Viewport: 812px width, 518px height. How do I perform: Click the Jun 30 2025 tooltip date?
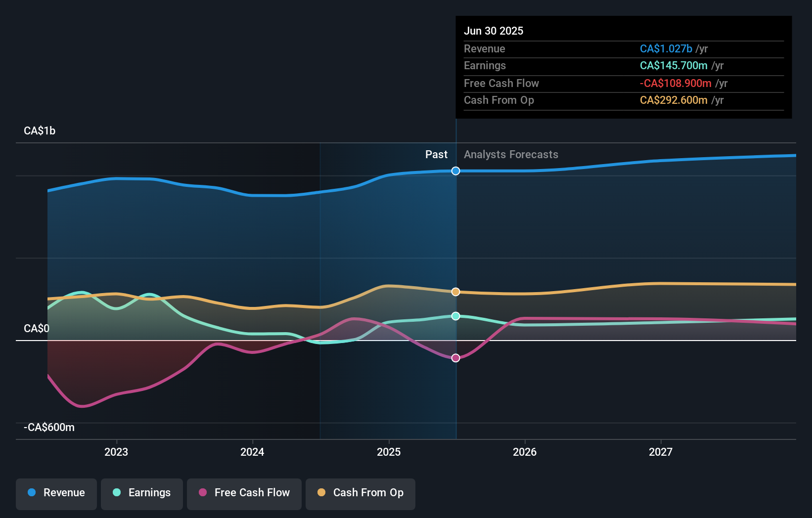[x=494, y=31]
